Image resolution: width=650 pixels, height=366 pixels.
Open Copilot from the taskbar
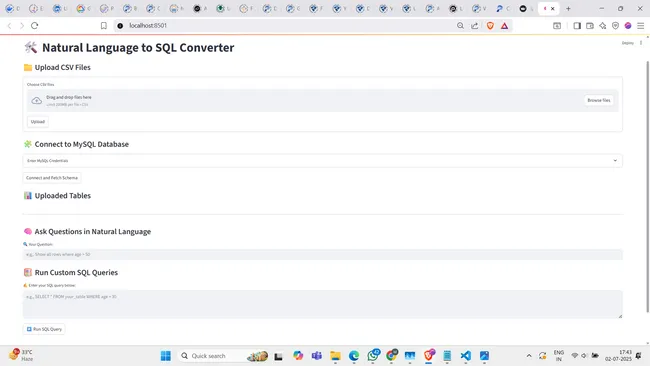point(298,356)
